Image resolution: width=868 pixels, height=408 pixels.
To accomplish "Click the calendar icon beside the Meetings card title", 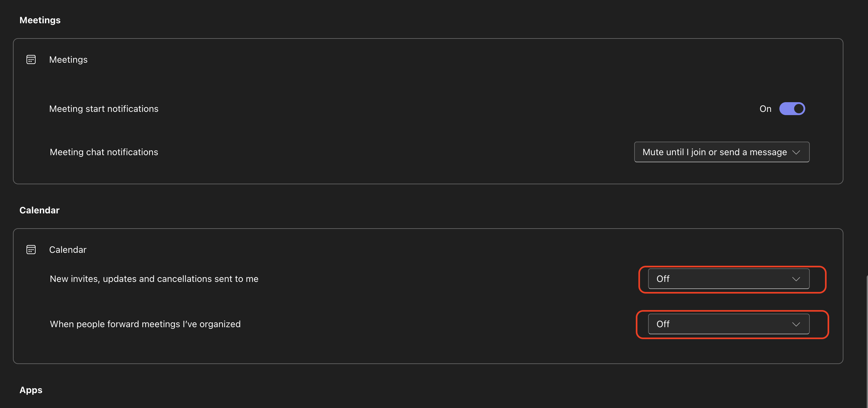I will click(x=31, y=59).
